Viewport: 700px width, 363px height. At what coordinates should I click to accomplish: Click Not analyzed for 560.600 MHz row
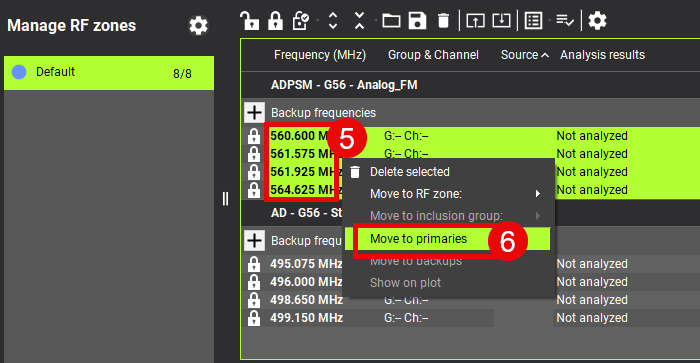click(x=592, y=136)
